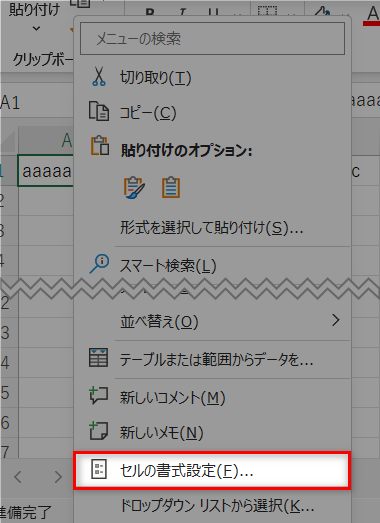380x523 pixels.
Task: Click the Copy icon in context menu
Action: (x=99, y=111)
